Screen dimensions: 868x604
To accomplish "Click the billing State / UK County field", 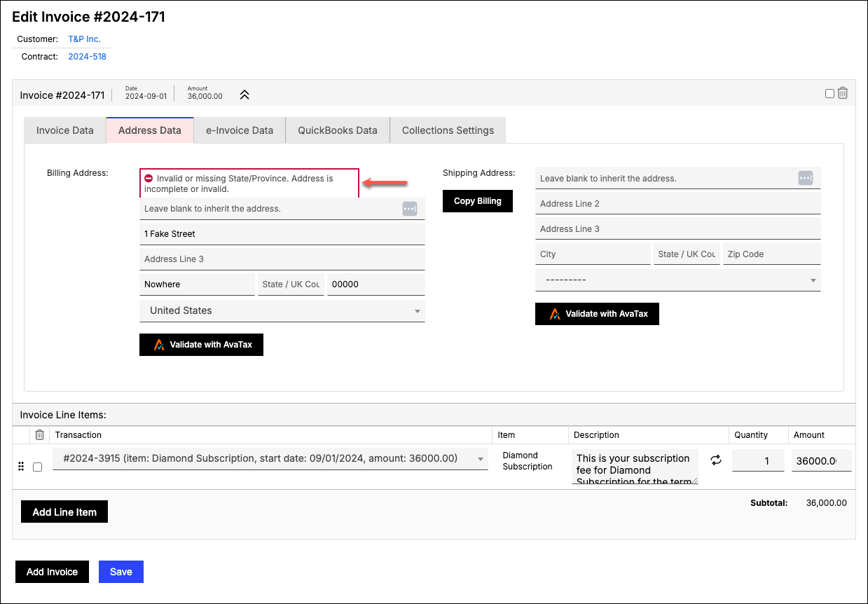I will (291, 284).
